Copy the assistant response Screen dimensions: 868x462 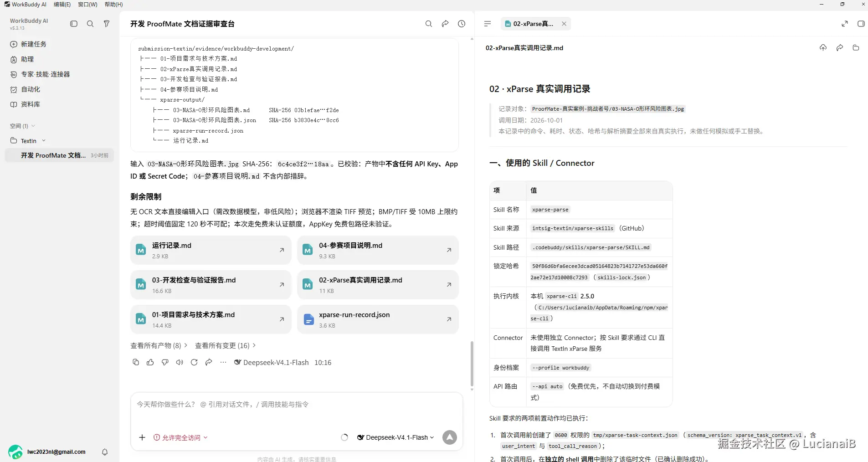click(136, 362)
